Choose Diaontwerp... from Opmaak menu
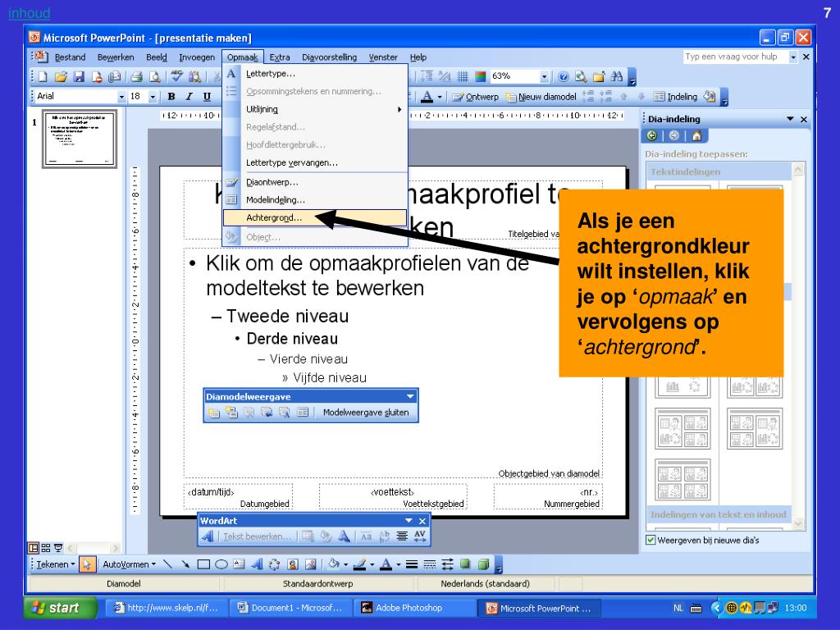This screenshot has height=630, width=840. click(315, 182)
